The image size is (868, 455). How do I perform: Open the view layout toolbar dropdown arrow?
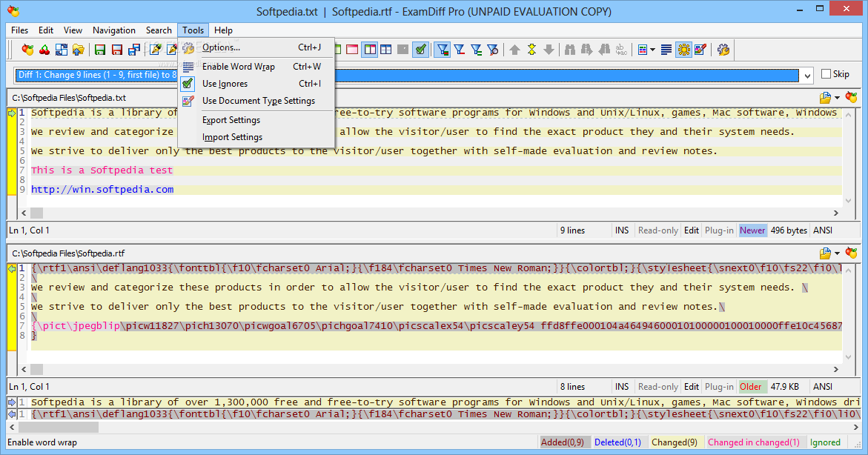tap(652, 50)
